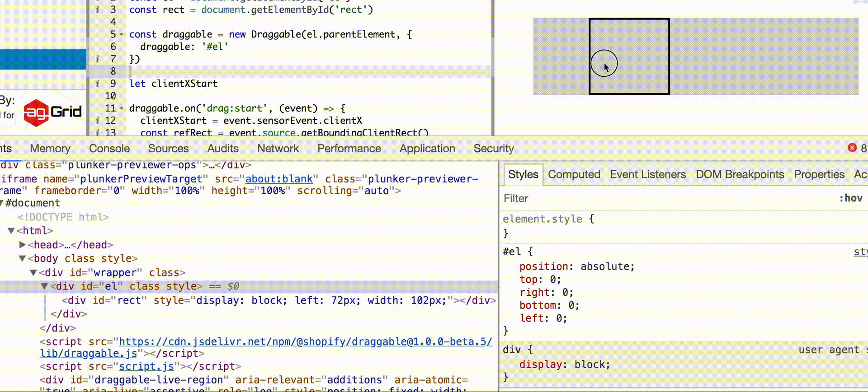This screenshot has height=392, width=868.
Task: Collapse the body element node
Action: click(22, 258)
